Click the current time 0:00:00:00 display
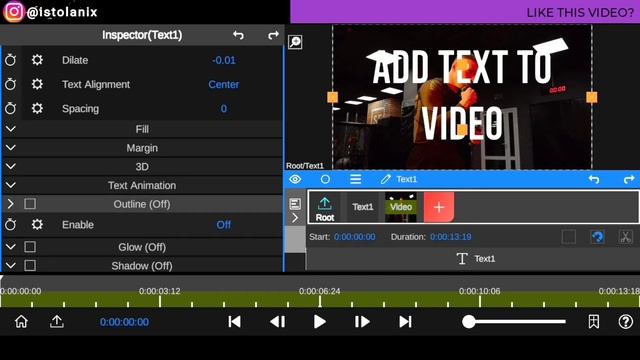The height and width of the screenshot is (360, 640). (124, 322)
